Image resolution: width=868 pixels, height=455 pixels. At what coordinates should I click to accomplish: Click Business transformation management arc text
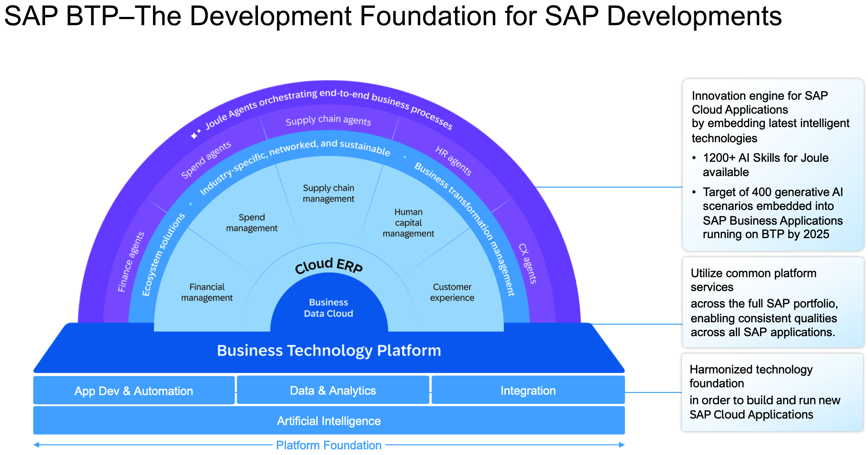click(465, 229)
